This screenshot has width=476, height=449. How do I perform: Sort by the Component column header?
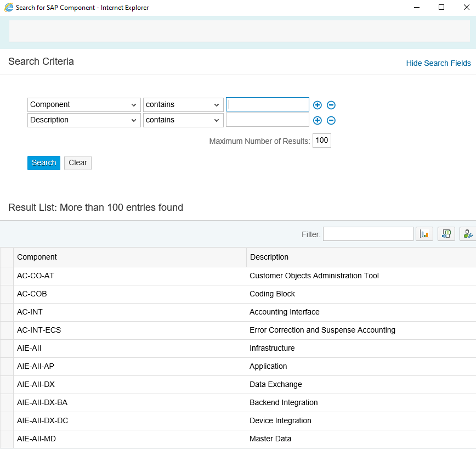click(130, 257)
